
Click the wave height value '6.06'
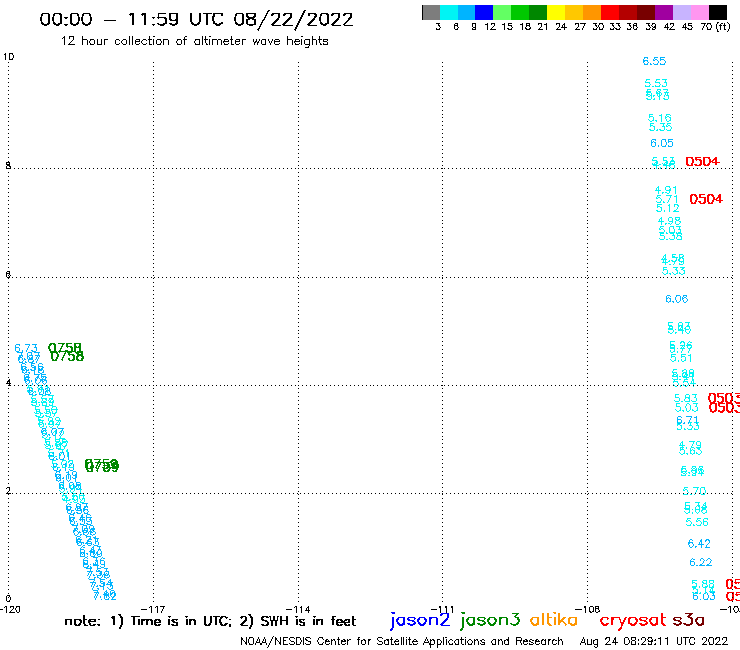676,299
